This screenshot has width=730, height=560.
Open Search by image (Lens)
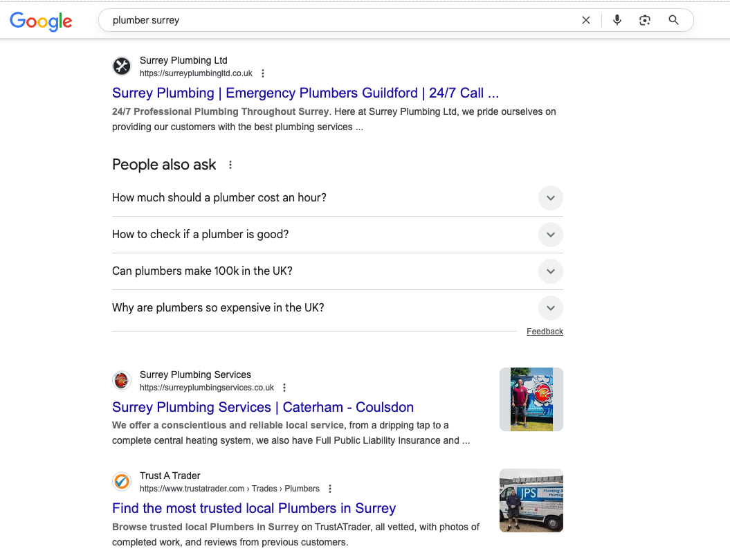click(x=645, y=20)
